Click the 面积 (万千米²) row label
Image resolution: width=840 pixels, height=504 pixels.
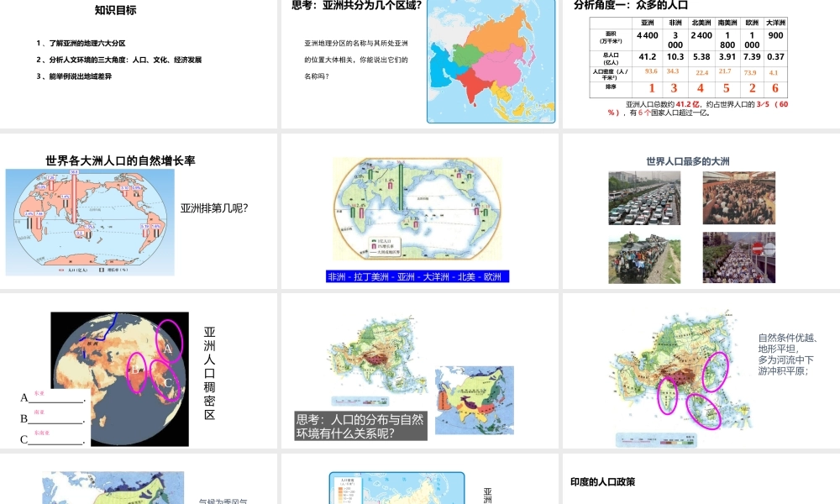(x=612, y=38)
